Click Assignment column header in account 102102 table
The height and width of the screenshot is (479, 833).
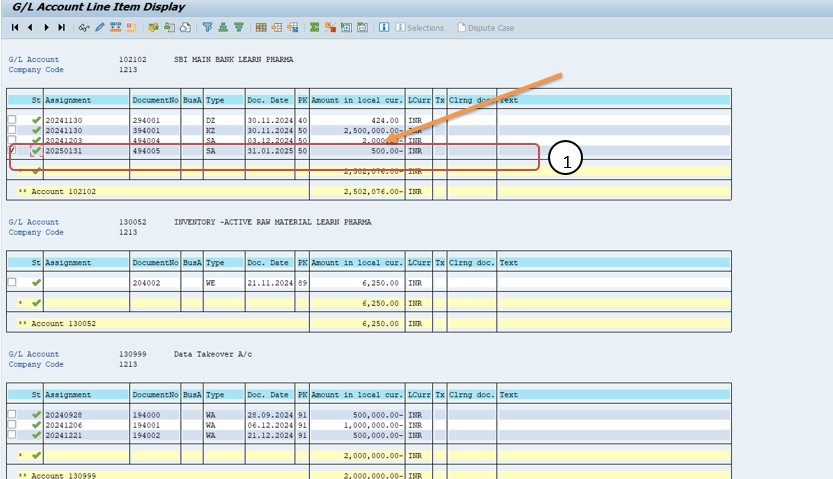pos(87,100)
